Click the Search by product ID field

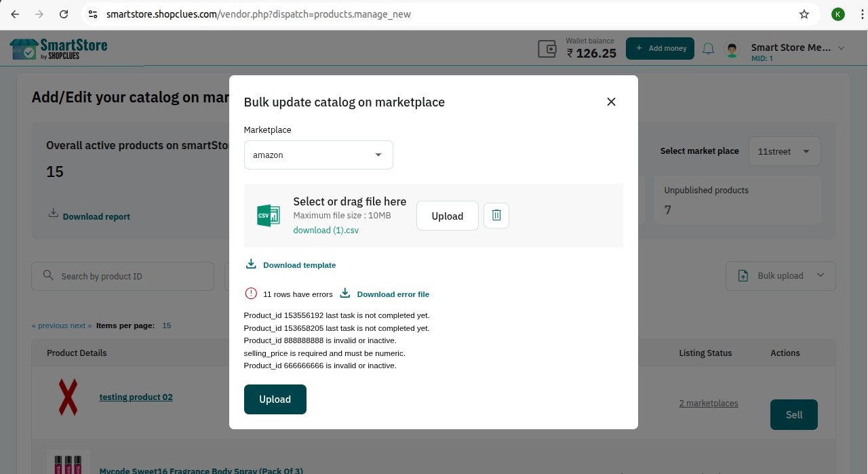click(x=123, y=276)
